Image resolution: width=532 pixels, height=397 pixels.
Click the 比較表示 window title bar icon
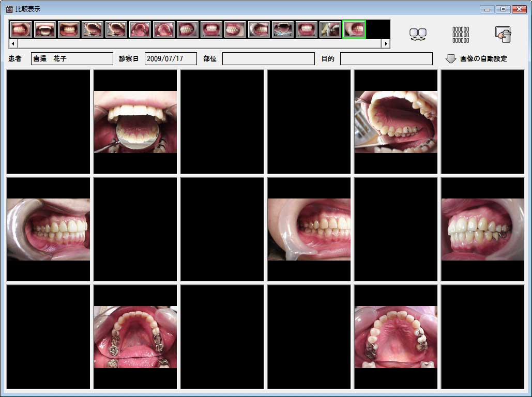9,9
